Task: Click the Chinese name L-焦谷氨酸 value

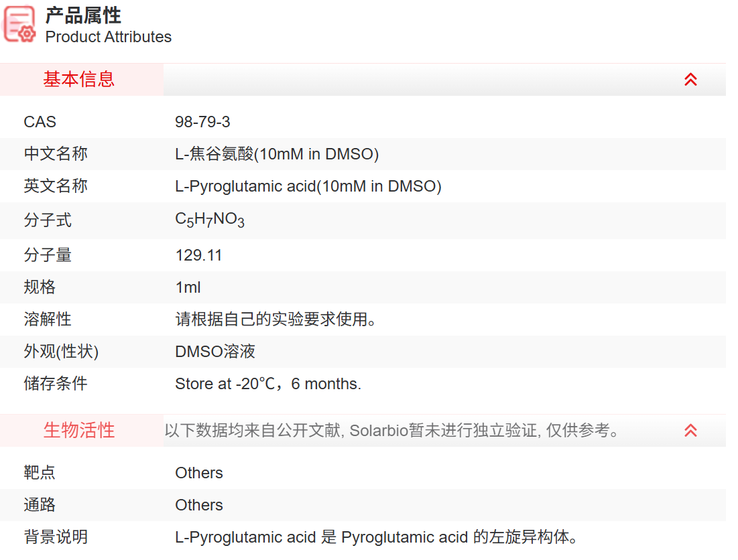Action: pos(277,154)
